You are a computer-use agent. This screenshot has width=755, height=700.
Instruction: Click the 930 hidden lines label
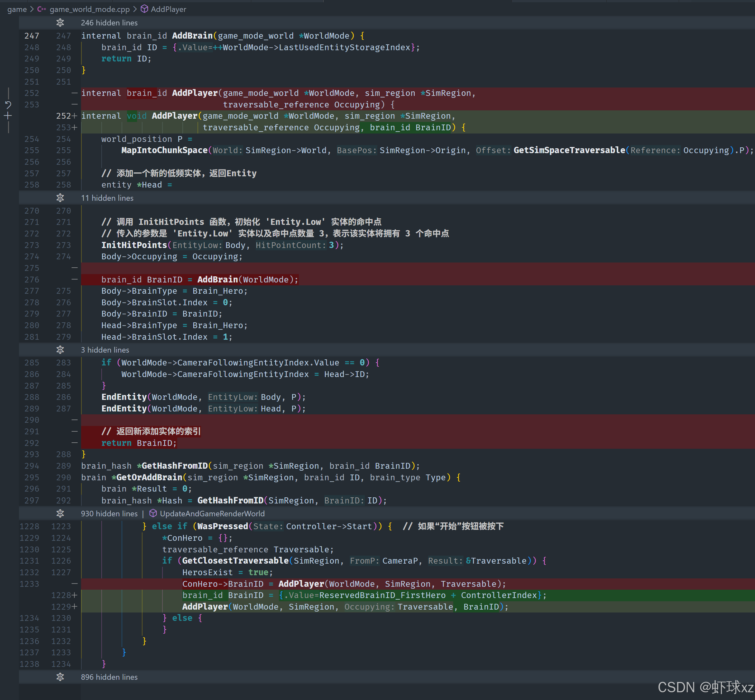pyautogui.click(x=109, y=513)
